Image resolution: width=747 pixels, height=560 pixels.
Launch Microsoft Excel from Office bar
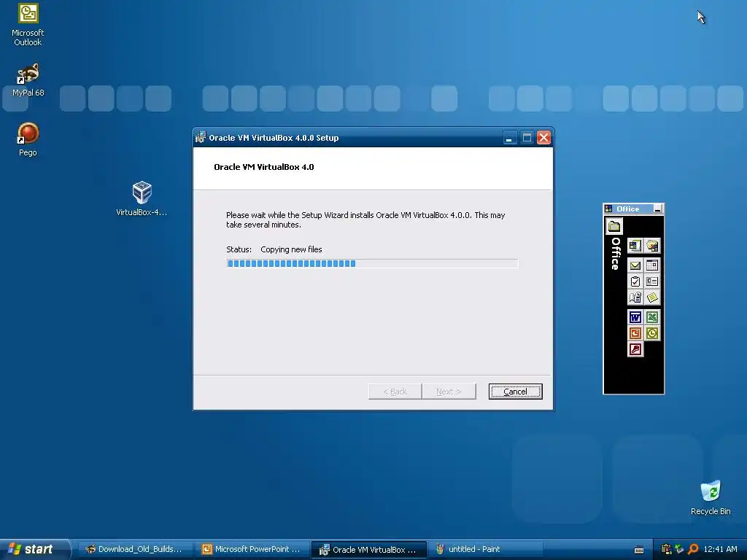[652, 317]
